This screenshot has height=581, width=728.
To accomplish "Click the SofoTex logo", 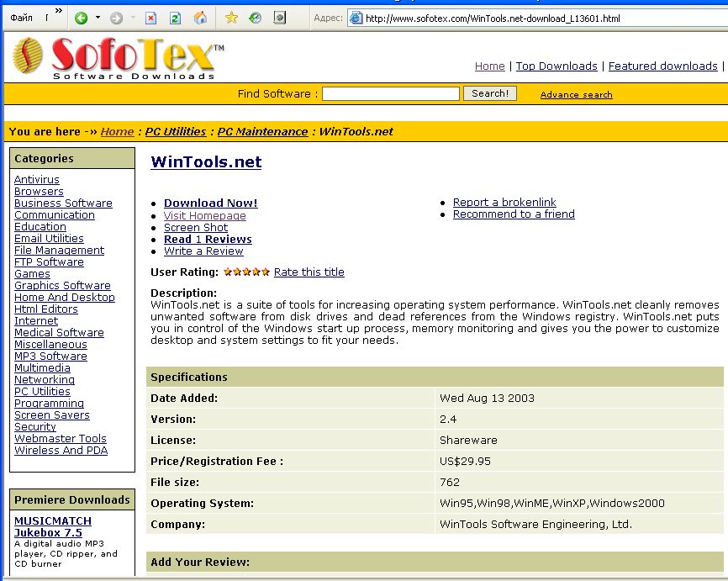I will click(118, 59).
